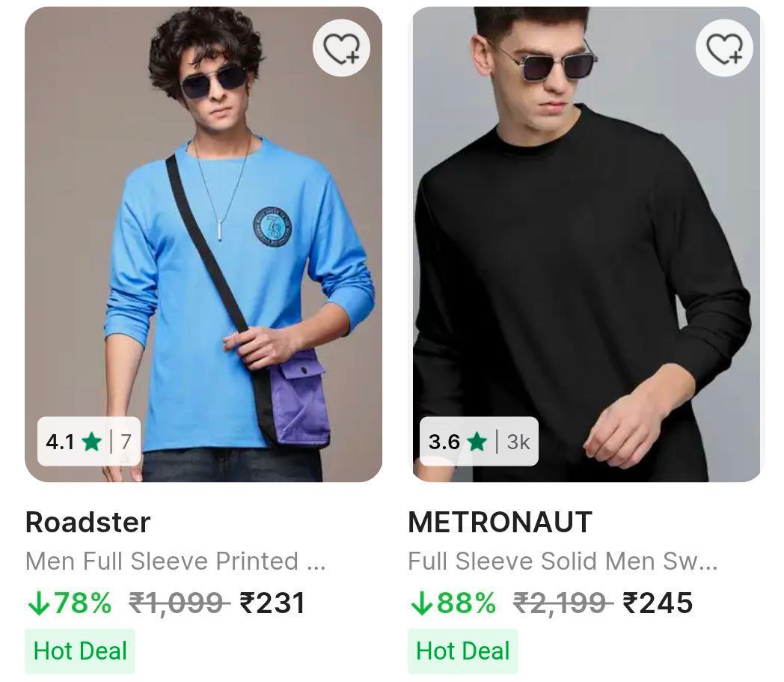Add Roadster t-shirt to wishlist
The height and width of the screenshot is (682, 784).
[x=341, y=48]
